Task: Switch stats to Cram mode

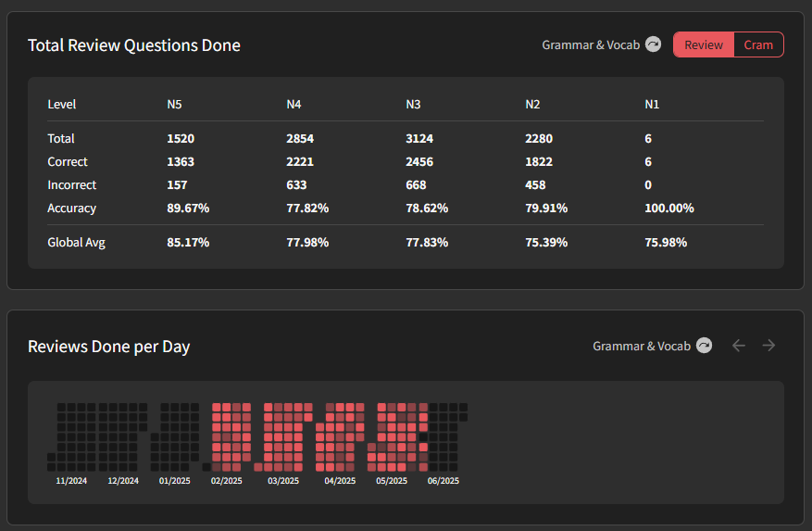Action: 758,45
